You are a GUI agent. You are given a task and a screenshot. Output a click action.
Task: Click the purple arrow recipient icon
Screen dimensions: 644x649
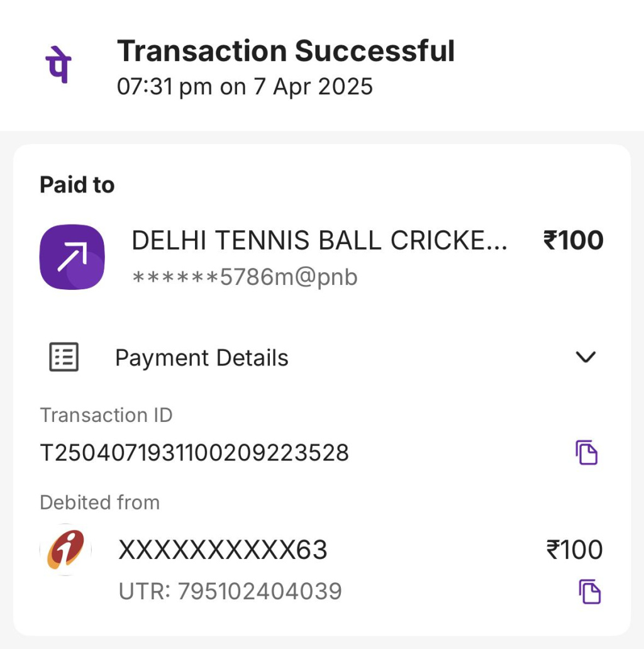(x=72, y=257)
